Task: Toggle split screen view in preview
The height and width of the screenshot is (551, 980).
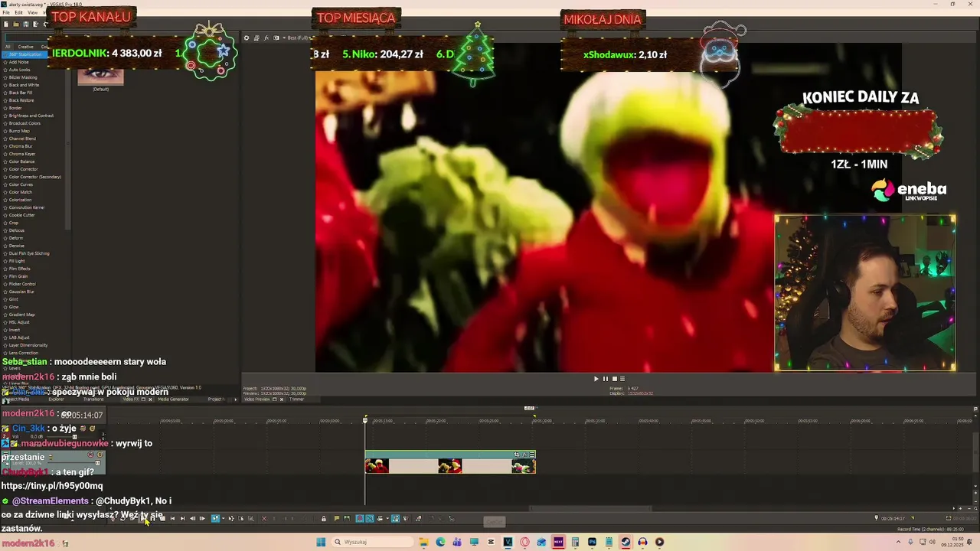Action: click(276, 37)
